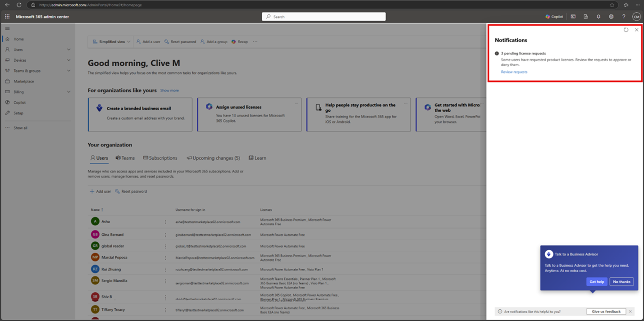
Task: Expand Teams & groups chevron
Action: coord(69,71)
